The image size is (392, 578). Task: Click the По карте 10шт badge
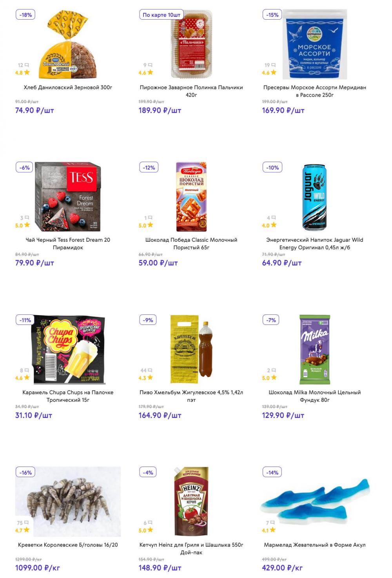(x=162, y=15)
